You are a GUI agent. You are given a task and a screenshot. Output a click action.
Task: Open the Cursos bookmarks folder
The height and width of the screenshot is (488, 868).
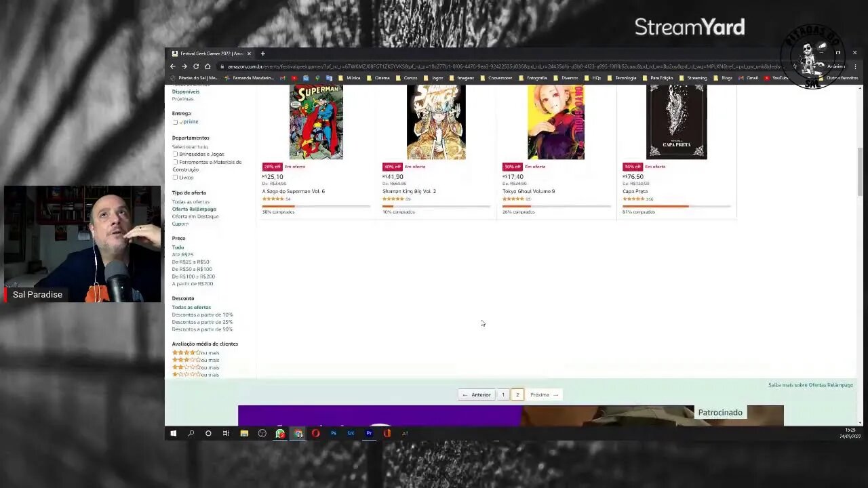(x=406, y=78)
